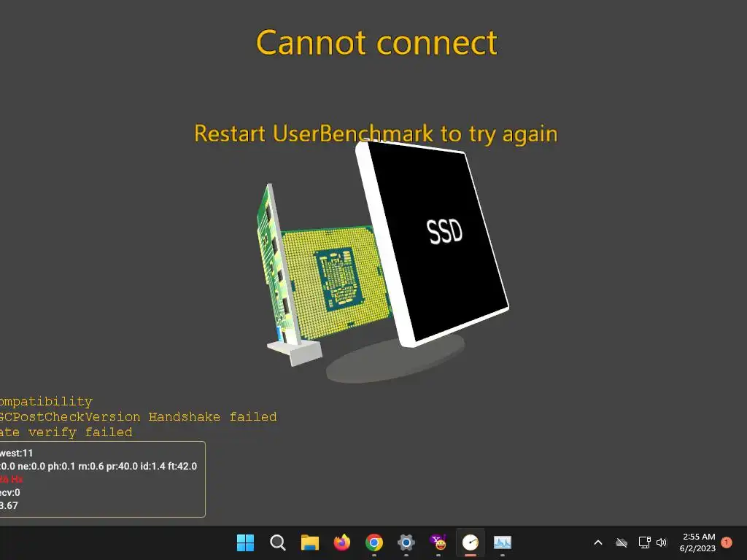The height and width of the screenshot is (560, 747).
Task: Open the volume speaker control
Action: (x=662, y=542)
